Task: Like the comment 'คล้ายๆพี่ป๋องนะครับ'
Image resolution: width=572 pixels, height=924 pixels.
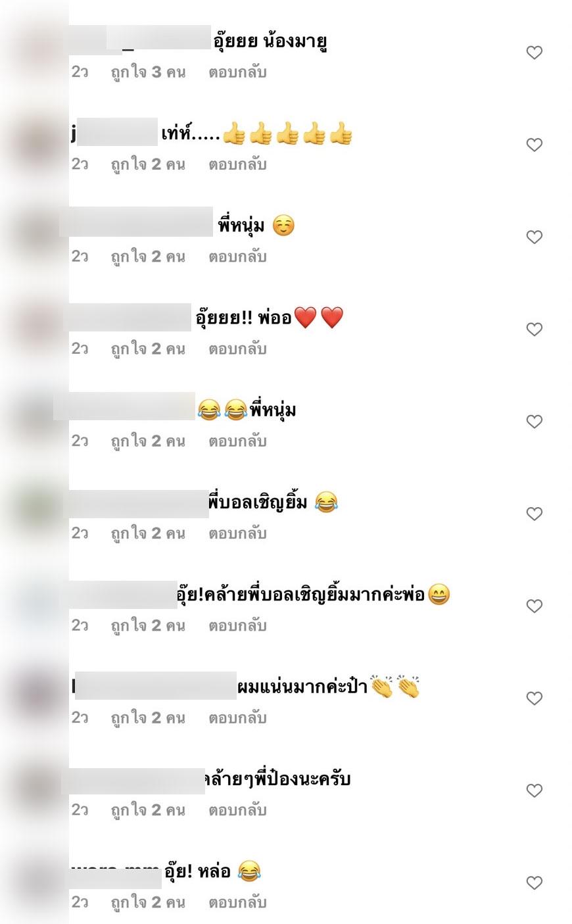Action: [x=535, y=790]
